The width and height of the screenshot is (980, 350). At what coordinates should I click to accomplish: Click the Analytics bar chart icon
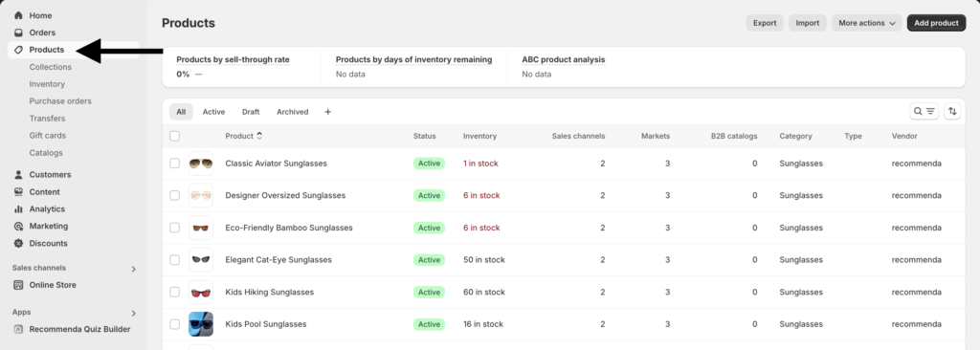click(x=19, y=208)
